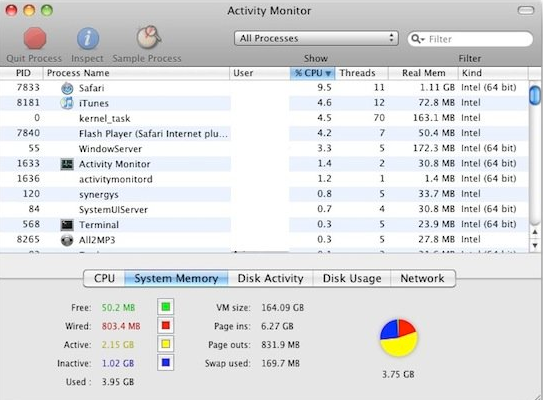
Task: Select the Terminal process icon
Action: point(67,225)
